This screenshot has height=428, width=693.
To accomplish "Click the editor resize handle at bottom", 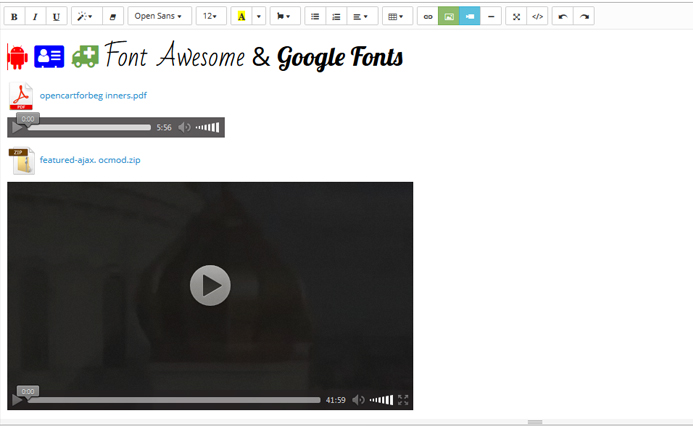I will (535, 422).
